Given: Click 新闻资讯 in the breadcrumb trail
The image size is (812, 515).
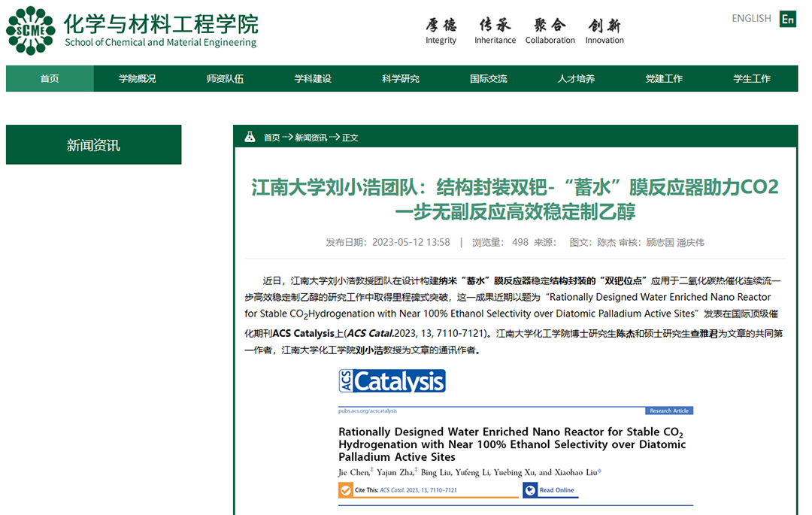Looking at the screenshot, I should point(311,137).
